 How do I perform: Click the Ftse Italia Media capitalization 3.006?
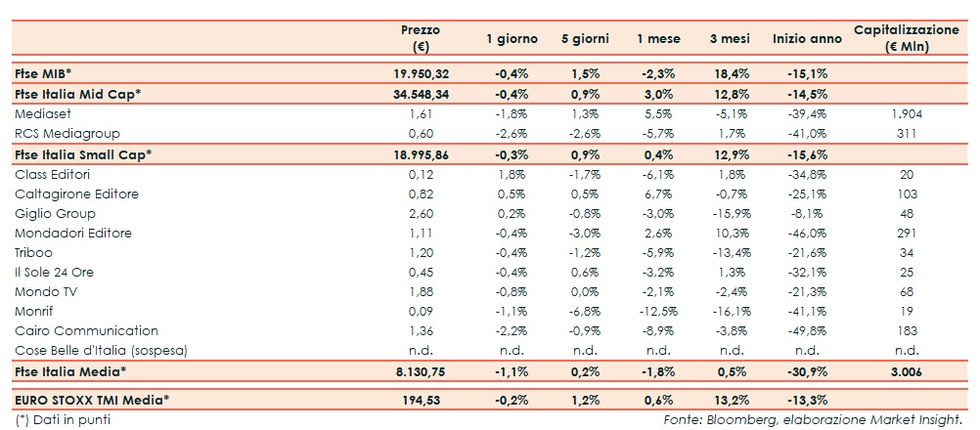[x=906, y=372]
